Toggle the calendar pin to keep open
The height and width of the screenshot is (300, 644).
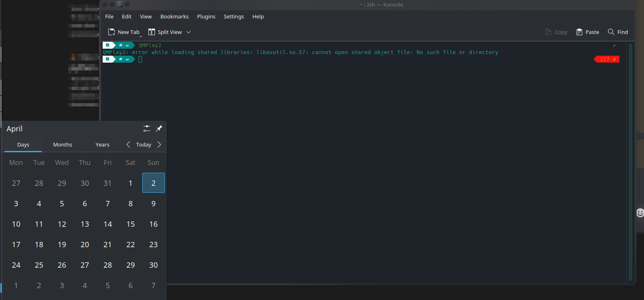click(159, 129)
